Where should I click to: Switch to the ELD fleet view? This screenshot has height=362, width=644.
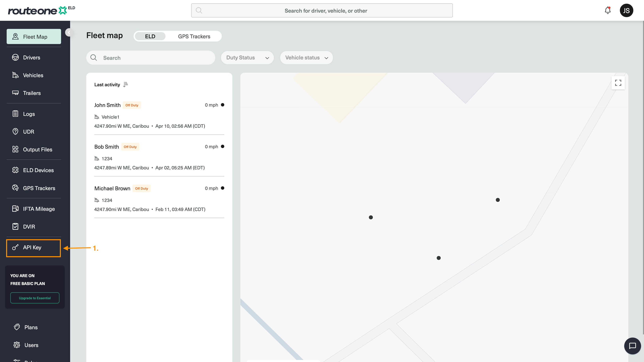coord(150,36)
